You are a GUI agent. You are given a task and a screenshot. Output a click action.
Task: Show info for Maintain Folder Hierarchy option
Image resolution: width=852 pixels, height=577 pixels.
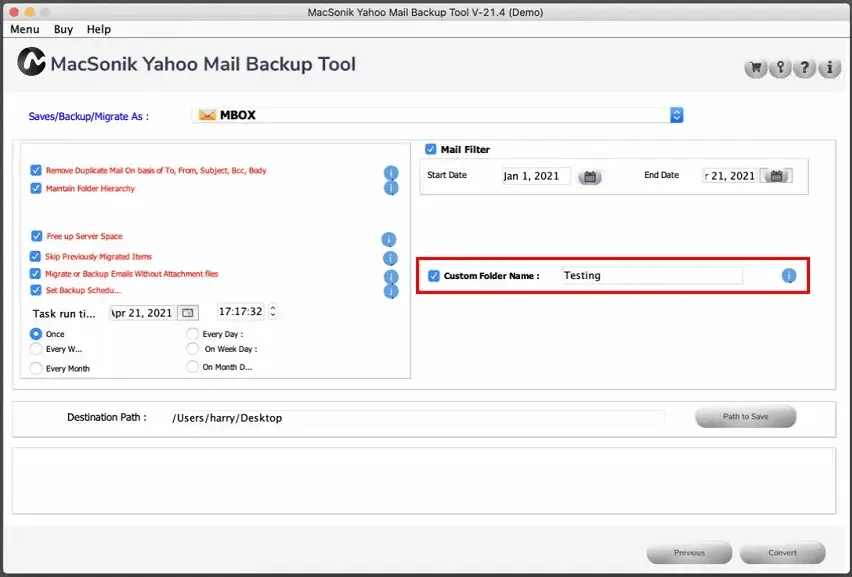pyautogui.click(x=391, y=188)
